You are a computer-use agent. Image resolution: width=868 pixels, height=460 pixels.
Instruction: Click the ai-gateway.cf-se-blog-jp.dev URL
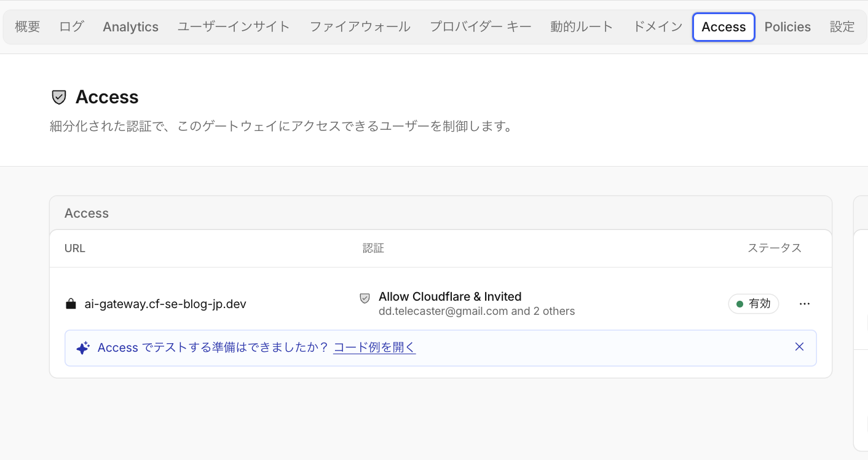click(165, 304)
